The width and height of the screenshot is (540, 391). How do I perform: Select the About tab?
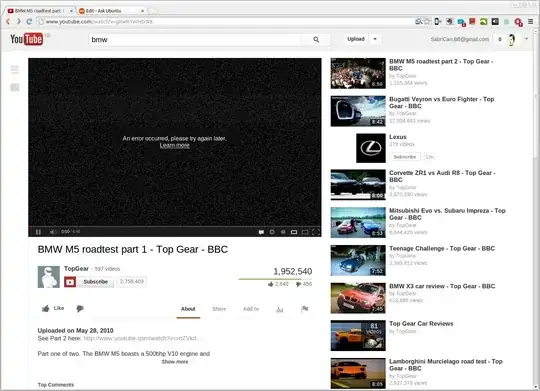[x=188, y=309]
